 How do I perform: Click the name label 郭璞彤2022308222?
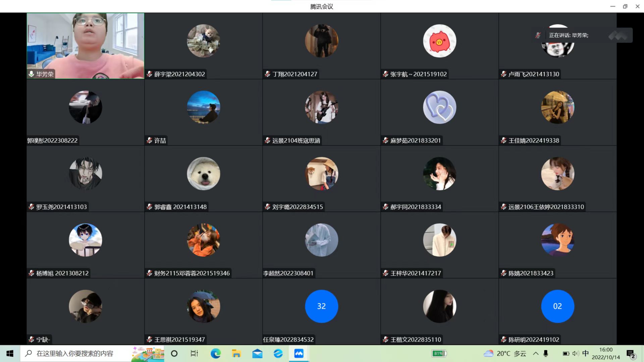[52, 140]
